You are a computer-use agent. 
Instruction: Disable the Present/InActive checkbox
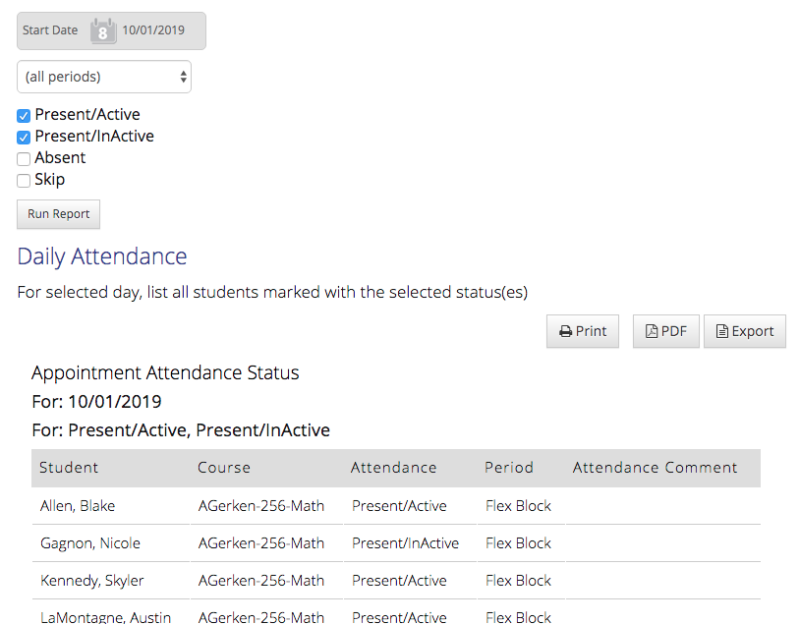point(23,136)
